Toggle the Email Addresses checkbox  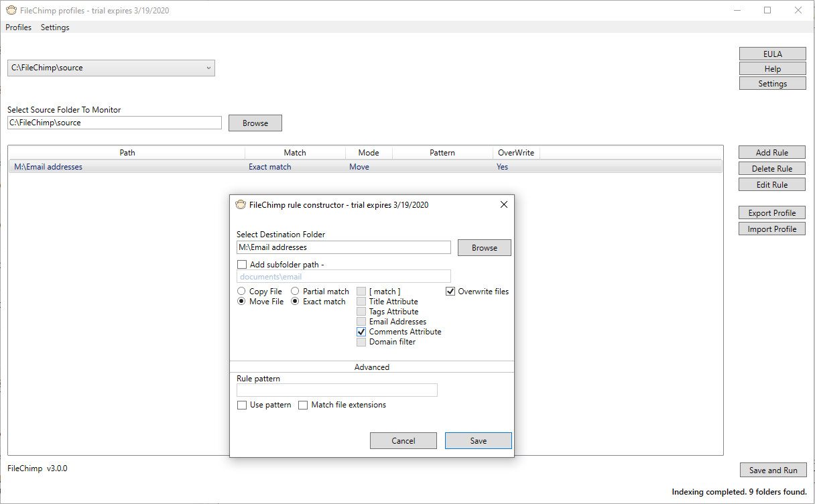tap(361, 322)
